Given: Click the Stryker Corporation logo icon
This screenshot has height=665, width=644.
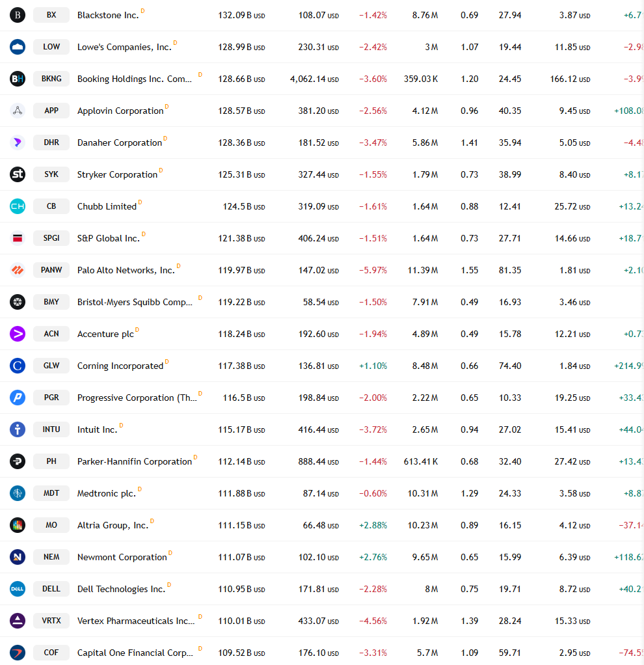Looking at the screenshot, I should (x=18, y=174).
